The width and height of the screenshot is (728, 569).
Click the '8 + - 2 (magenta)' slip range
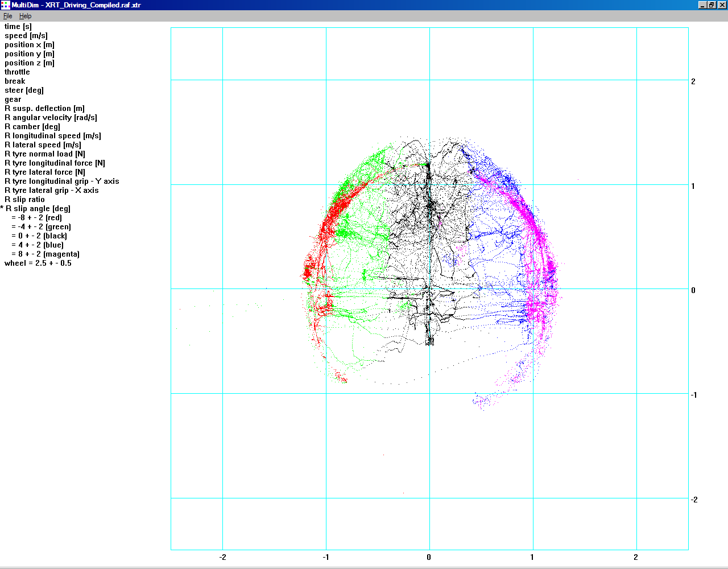click(x=45, y=254)
